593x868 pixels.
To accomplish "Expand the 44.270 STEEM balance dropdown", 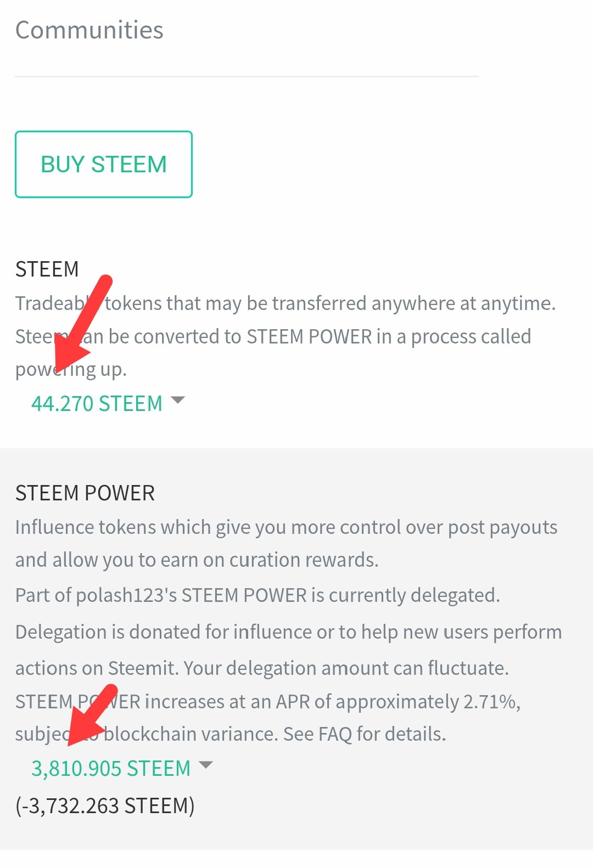I will (97, 404).
